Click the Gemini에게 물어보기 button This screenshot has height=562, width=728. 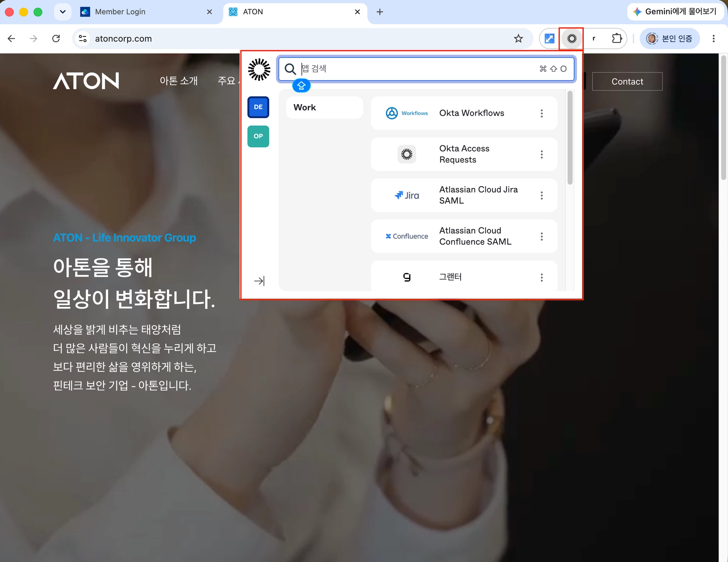click(675, 12)
